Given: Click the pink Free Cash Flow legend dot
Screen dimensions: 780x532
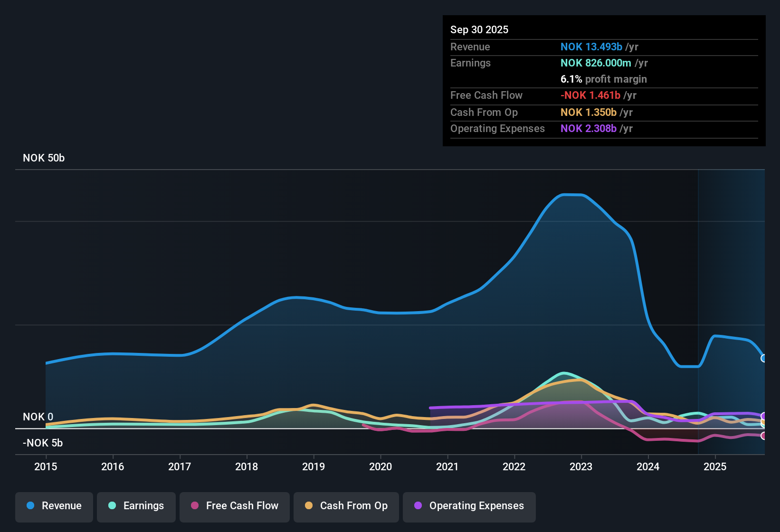Looking at the screenshot, I should click(195, 505).
